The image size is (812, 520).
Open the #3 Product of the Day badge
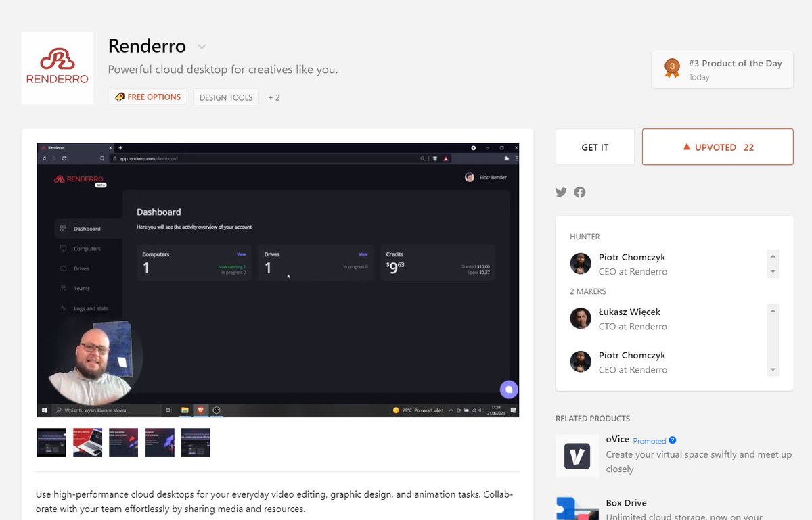(x=722, y=70)
